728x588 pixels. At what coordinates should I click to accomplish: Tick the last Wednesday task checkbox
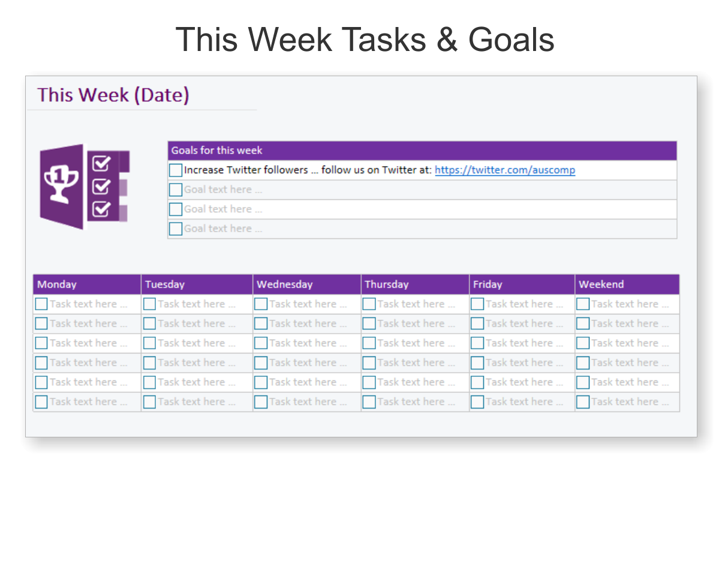pyautogui.click(x=260, y=402)
